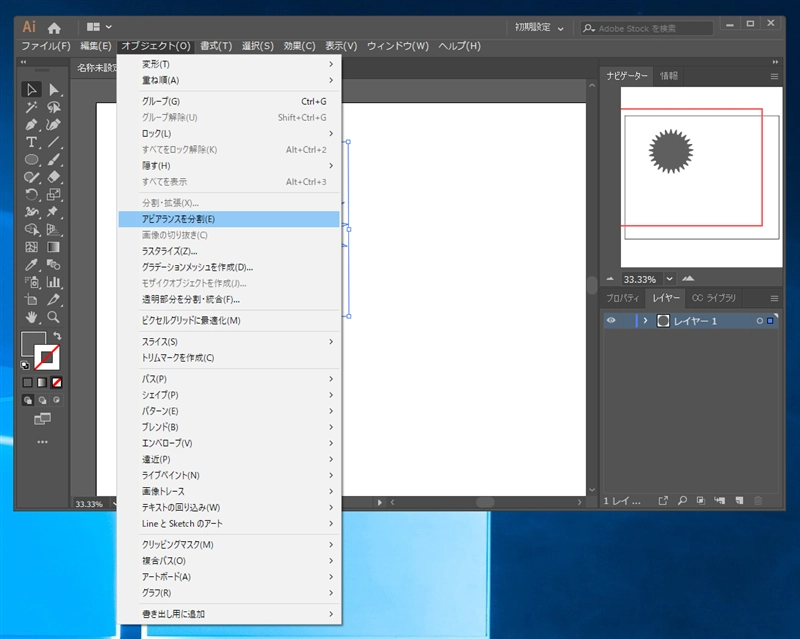Choose アピアランスを分割(E) from menu
Screen dimensions: 800x639
click(229, 219)
